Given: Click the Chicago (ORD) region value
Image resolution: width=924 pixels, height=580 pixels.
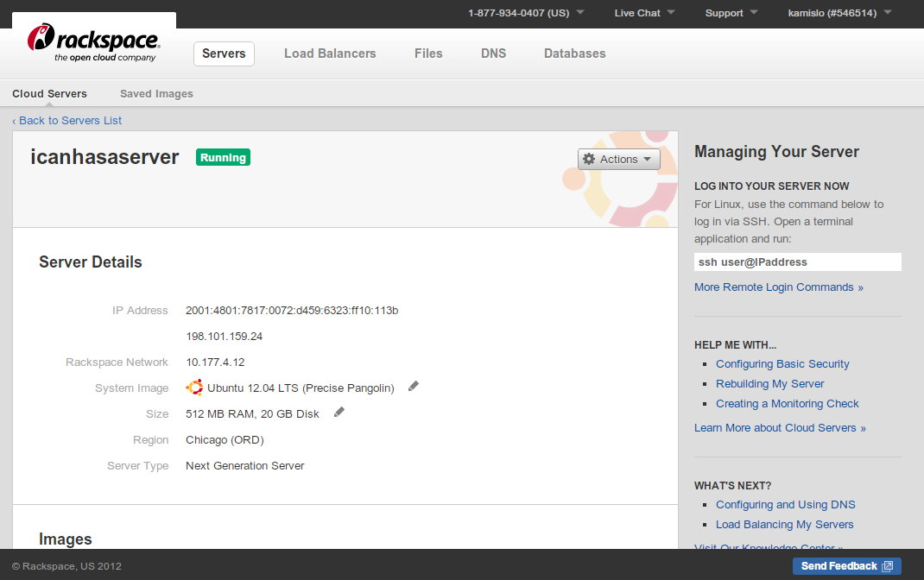Looking at the screenshot, I should pos(225,440).
